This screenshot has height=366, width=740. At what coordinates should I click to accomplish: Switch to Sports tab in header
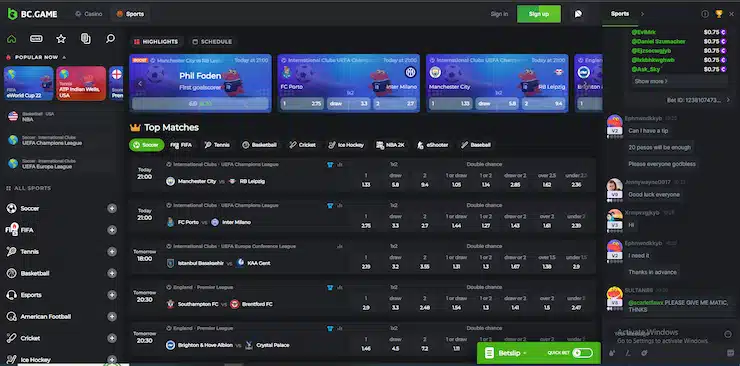(130, 14)
